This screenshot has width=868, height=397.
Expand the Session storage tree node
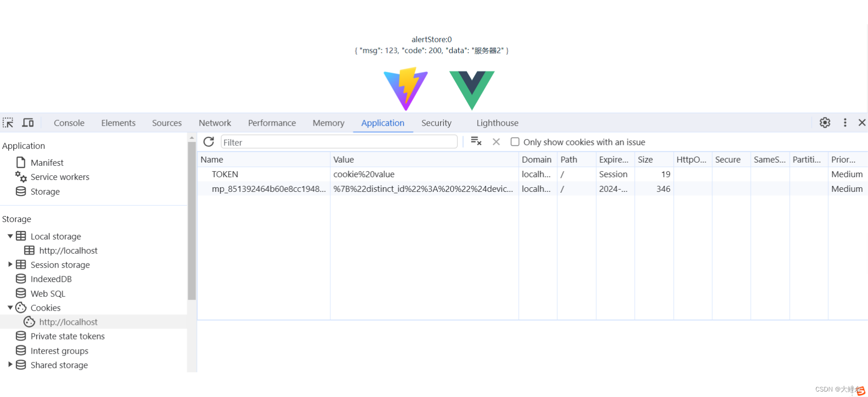tap(10, 265)
